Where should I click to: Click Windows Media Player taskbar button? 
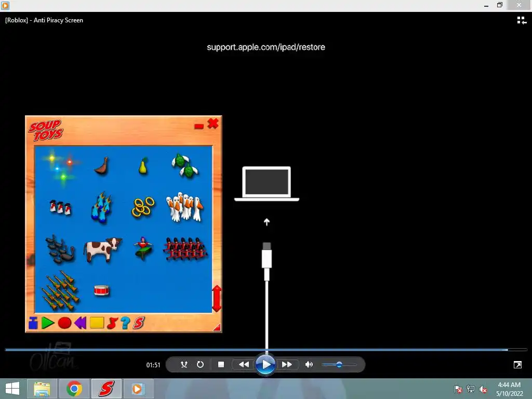pos(138,389)
